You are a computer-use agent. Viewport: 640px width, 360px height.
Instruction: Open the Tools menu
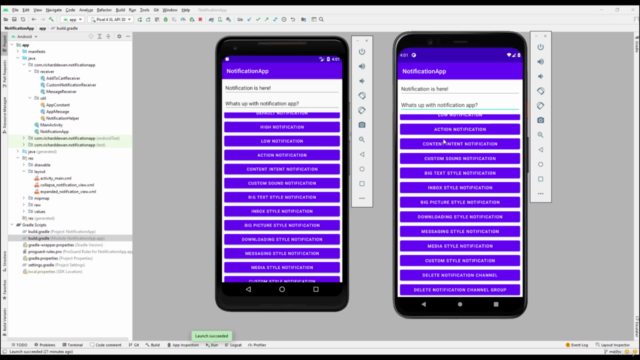click(x=144, y=10)
